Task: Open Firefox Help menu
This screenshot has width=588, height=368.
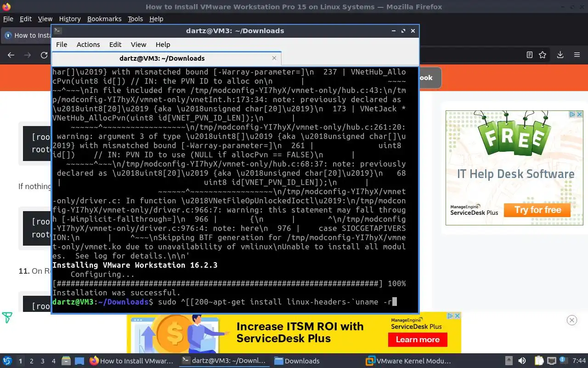Action: click(156, 19)
